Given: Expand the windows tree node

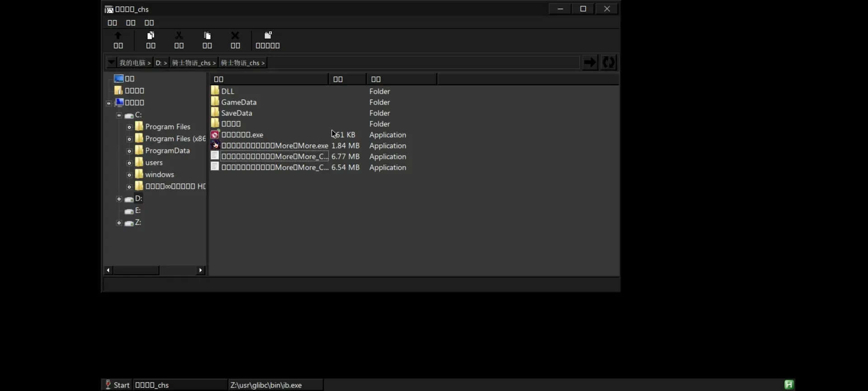Looking at the screenshot, I should [x=129, y=175].
